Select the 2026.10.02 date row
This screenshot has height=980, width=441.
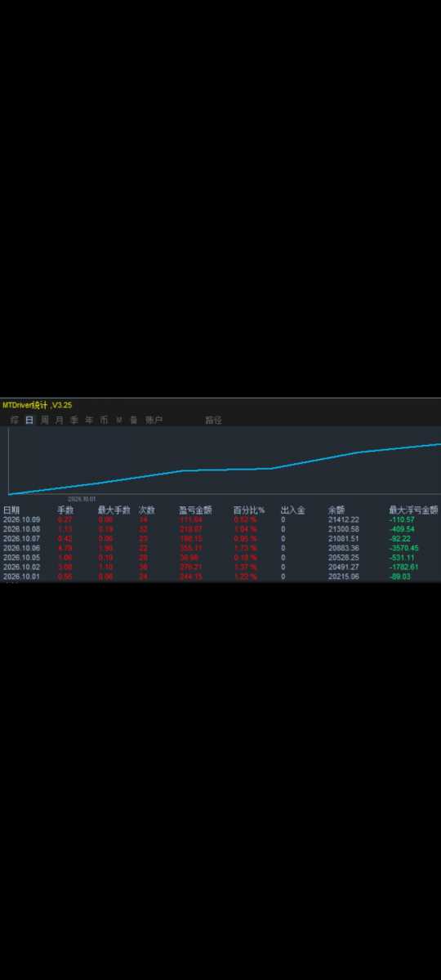20,568
